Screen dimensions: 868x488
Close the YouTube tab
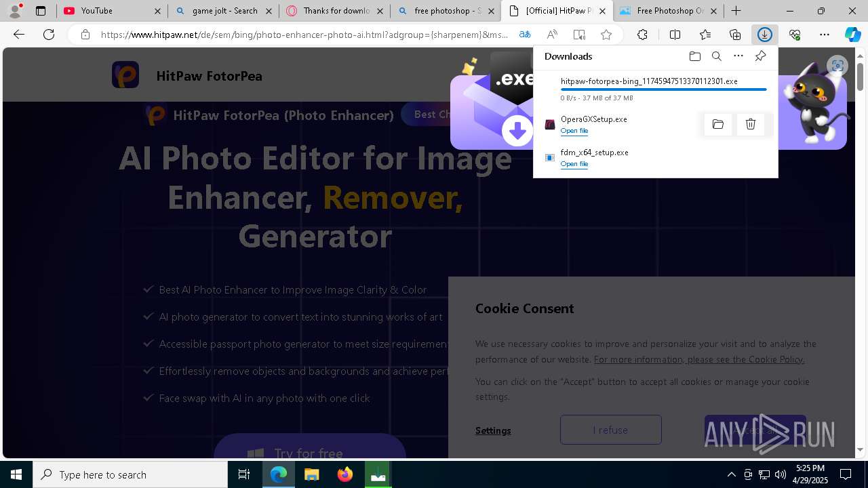pos(158,11)
